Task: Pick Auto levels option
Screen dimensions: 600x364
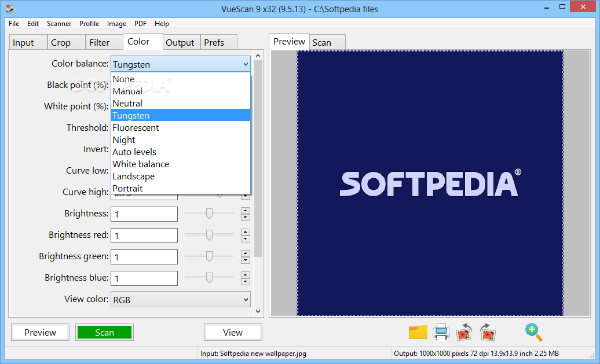Action: [x=181, y=152]
